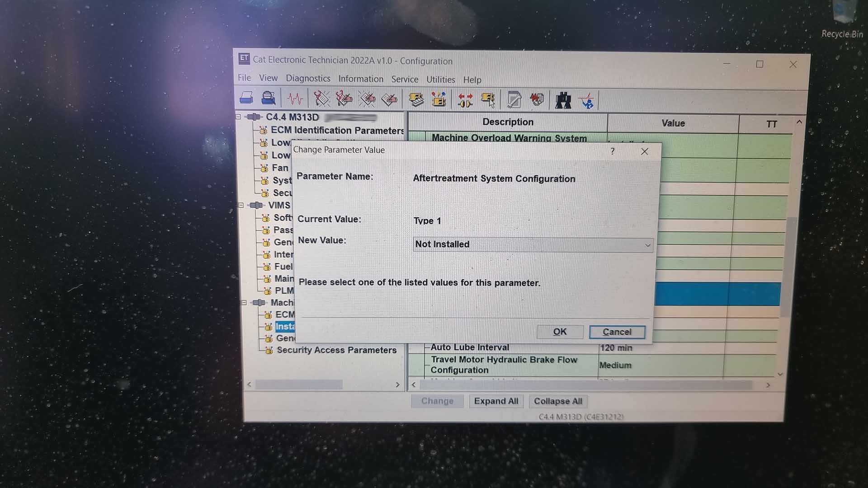This screenshot has height=488, width=868.
Task: Click the ECM select cursor icon
Action: (488, 100)
